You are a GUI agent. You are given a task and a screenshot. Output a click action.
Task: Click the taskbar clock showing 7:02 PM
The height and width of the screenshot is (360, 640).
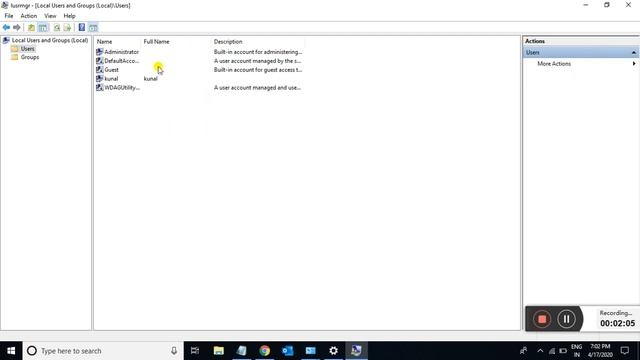tap(600, 351)
